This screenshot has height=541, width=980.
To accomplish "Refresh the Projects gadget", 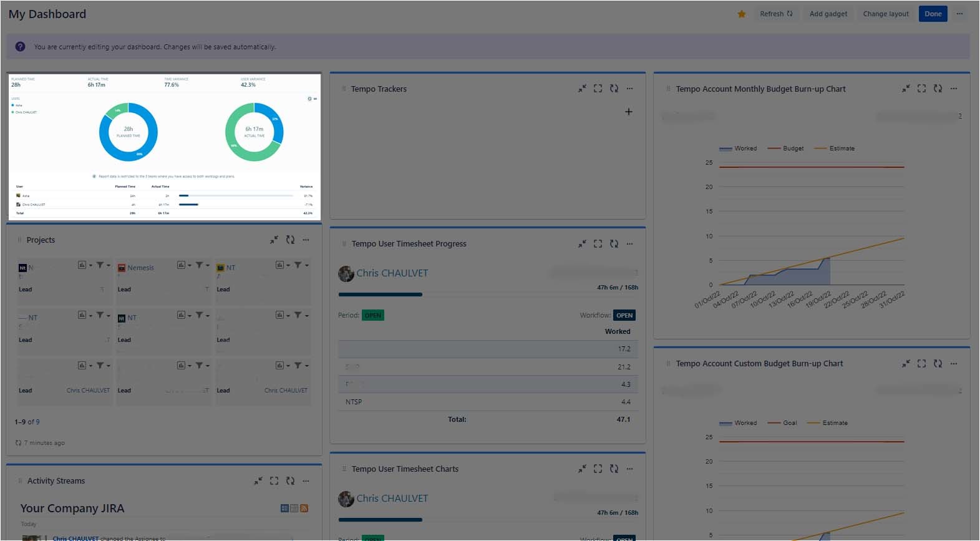I will pyautogui.click(x=290, y=240).
